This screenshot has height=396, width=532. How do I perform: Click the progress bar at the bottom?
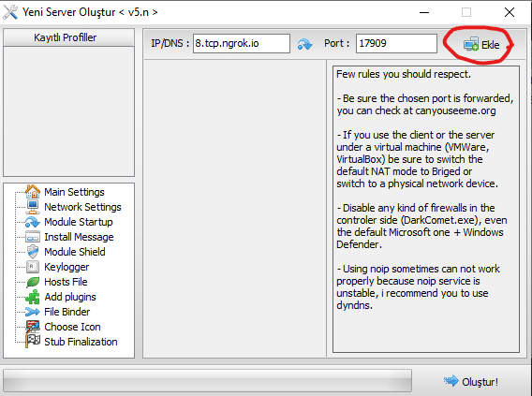207,380
